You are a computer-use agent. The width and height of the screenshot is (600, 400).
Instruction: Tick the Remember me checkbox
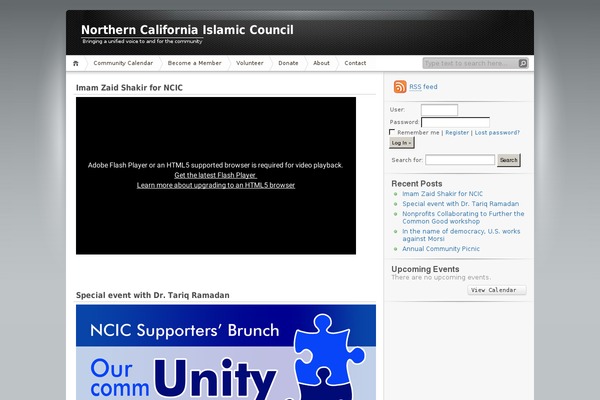point(392,132)
